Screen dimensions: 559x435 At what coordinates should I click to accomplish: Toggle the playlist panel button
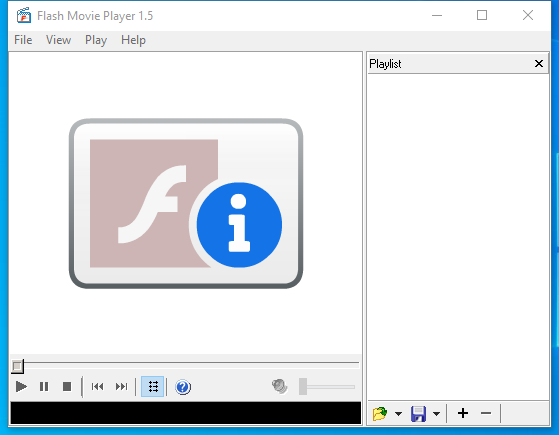(153, 387)
